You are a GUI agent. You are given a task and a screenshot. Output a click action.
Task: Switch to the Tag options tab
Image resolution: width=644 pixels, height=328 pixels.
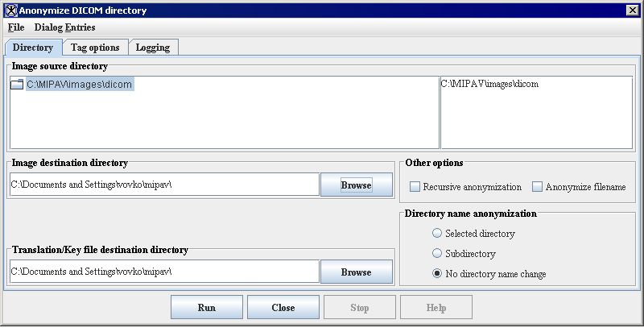(95, 48)
